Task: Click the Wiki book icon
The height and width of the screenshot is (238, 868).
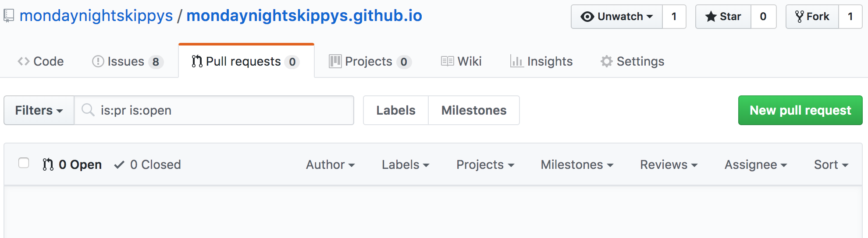Action: coord(447,61)
